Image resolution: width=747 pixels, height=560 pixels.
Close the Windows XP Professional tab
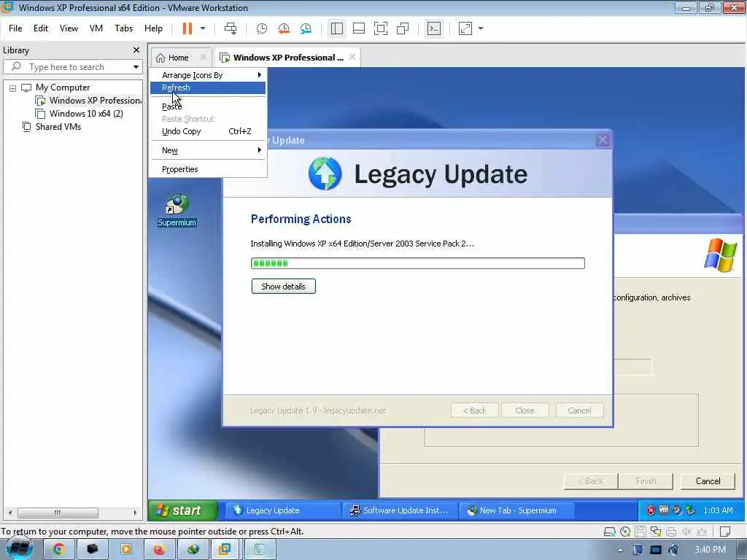pyautogui.click(x=352, y=57)
